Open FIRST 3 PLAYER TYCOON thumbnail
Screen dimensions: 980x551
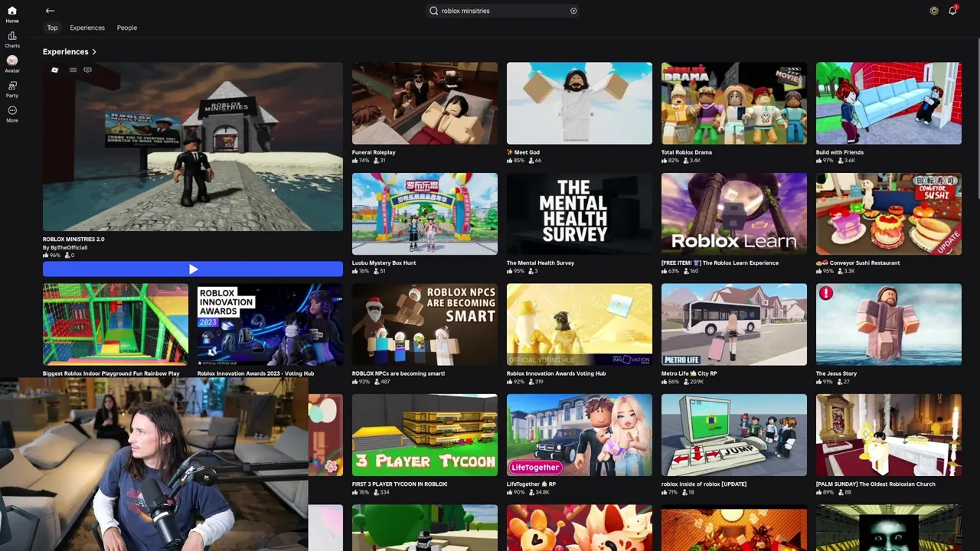point(425,435)
